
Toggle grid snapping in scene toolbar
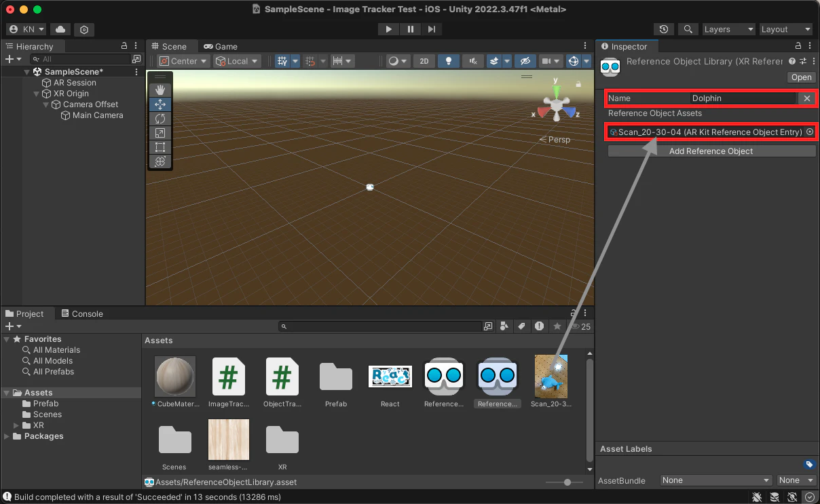[x=310, y=61]
